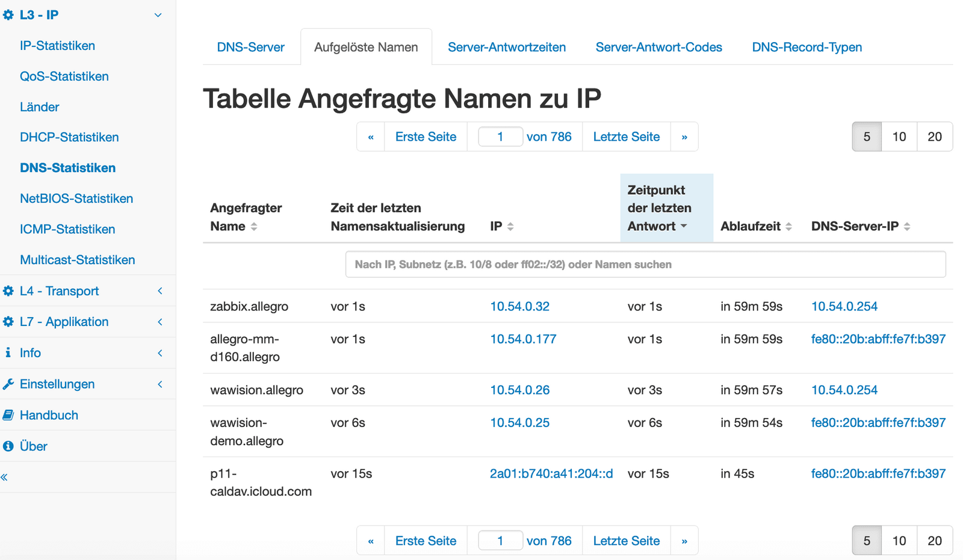
Task: Open the DNS-Record-Typen tab
Action: coord(807,47)
